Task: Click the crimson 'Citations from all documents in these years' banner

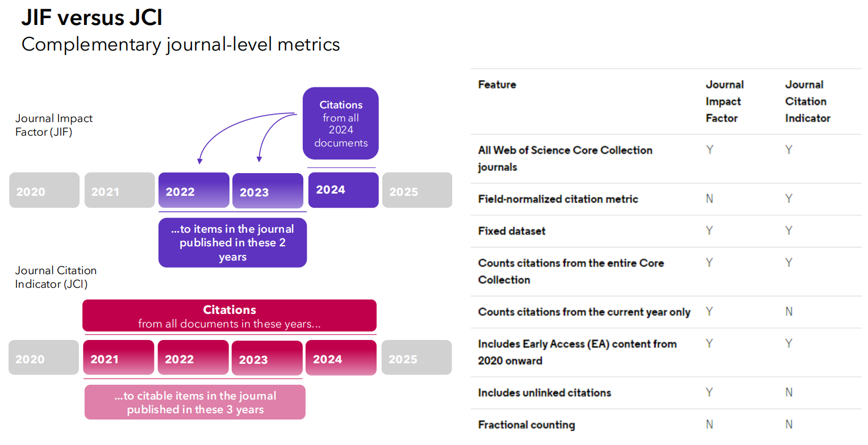Action: (x=229, y=316)
